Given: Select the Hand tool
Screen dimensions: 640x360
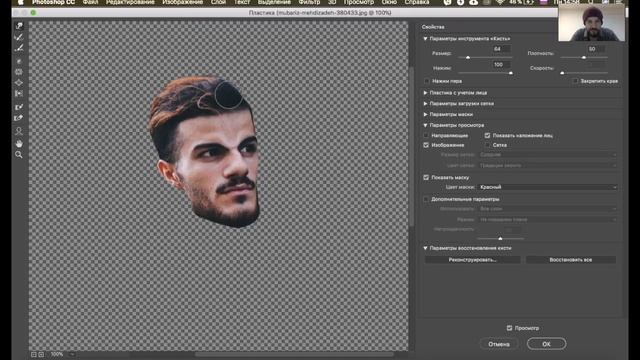Looking at the screenshot, I should 19,144.
